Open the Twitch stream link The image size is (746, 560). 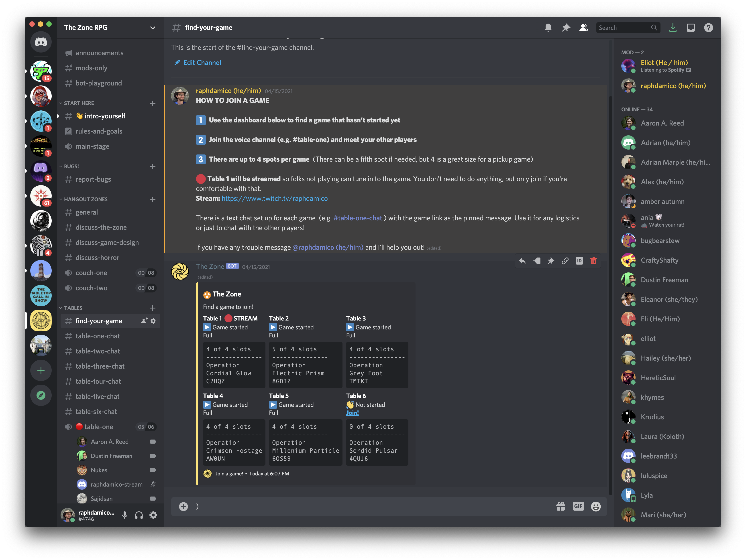point(274,198)
